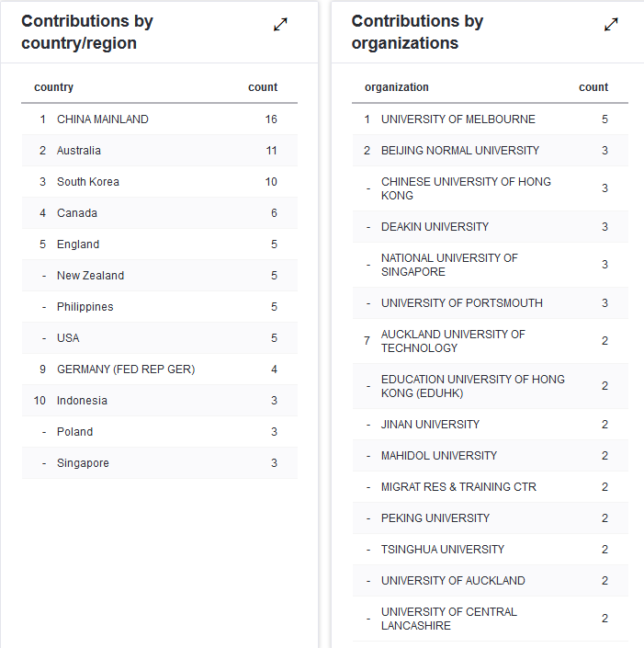
Task: Select the TSINGHUA UNIVERSITY row
Action: [443, 550]
